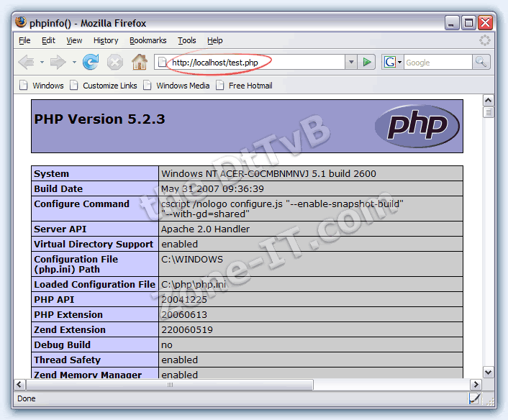Viewport: 508px width, 420px height.
Task: Maximize the Firefox window
Action: pyautogui.click(x=468, y=23)
